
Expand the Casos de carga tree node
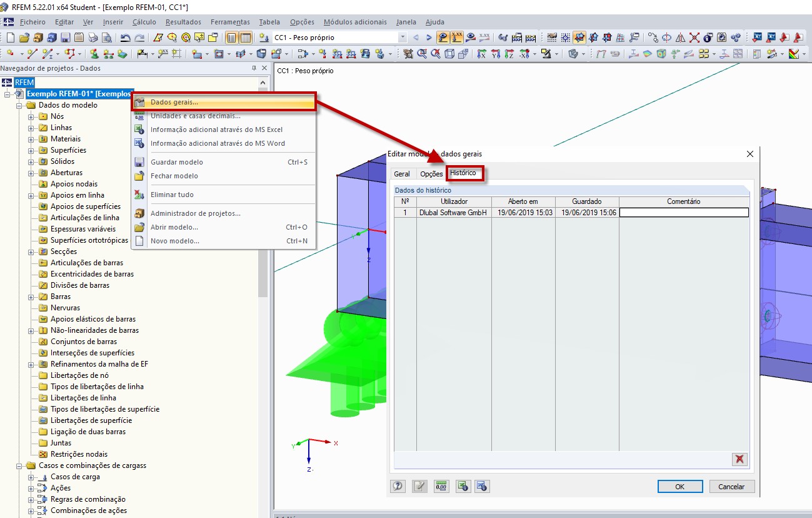click(31, 477)
